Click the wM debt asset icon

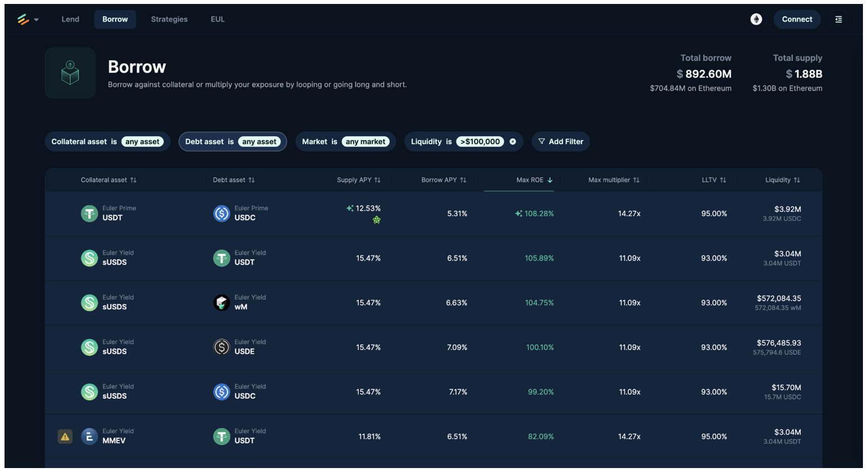(x=222, y=302)
